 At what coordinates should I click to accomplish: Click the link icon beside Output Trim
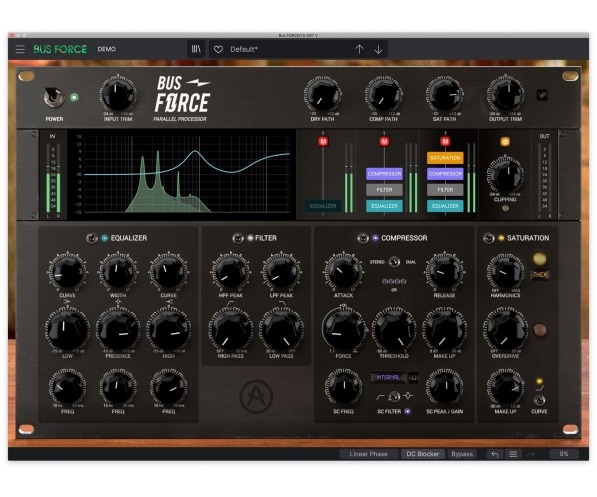[x=542, y=95]
